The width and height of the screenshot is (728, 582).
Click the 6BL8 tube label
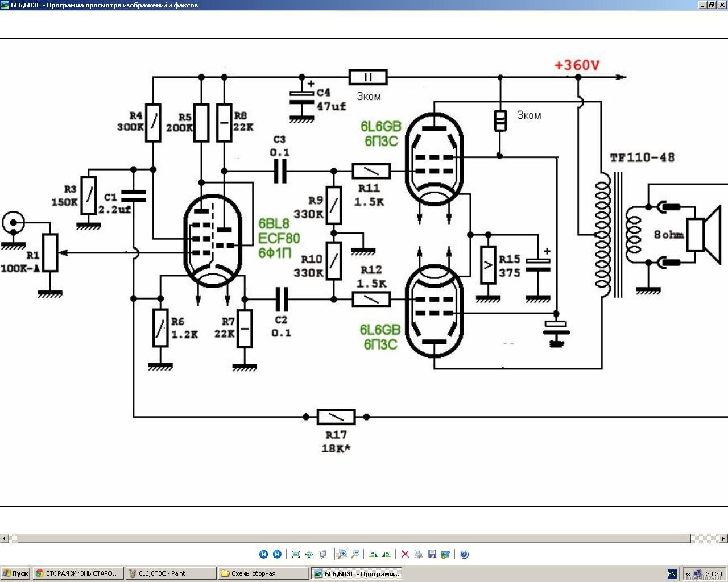(x=274, y=224)
